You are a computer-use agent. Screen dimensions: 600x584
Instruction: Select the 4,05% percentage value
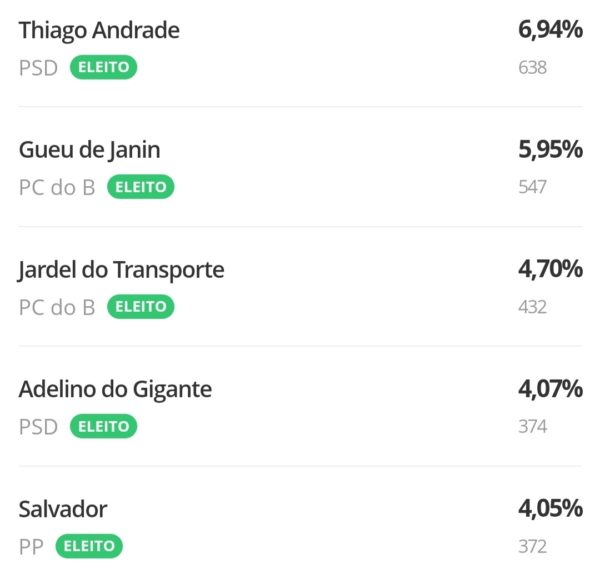[x=550, y=509]
